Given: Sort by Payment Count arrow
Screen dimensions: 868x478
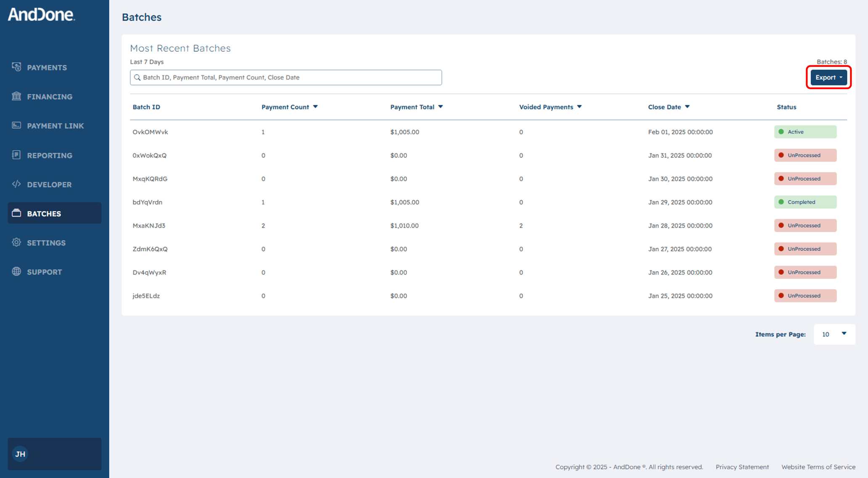Looking at the screenshot, I should [315, 107].
